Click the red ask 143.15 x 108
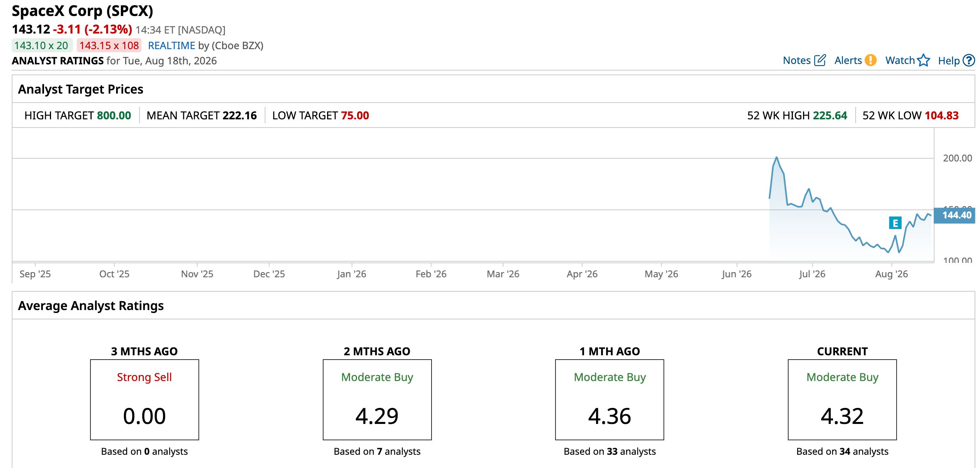The height and width of the screenshot is (468, 980). (109, 46)
